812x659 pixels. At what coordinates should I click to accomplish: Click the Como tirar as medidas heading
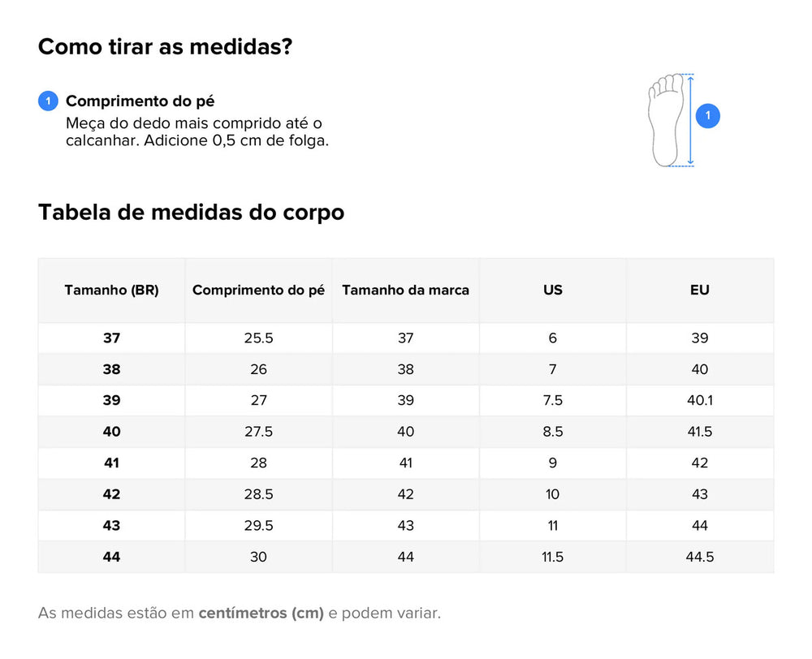(x=165, y=46)
